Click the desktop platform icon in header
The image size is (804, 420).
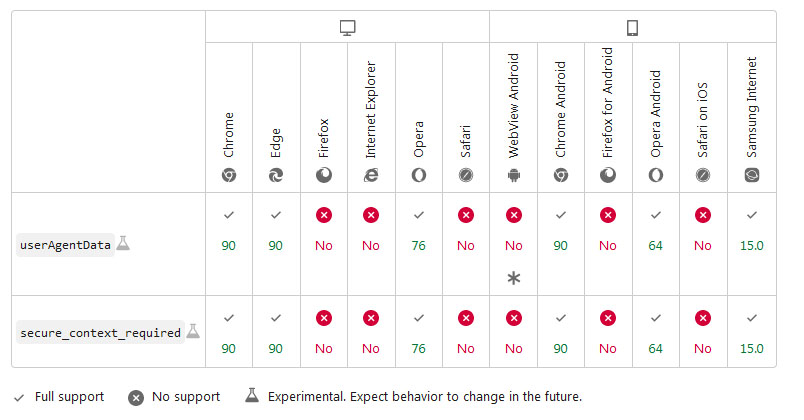click(347, 27)
